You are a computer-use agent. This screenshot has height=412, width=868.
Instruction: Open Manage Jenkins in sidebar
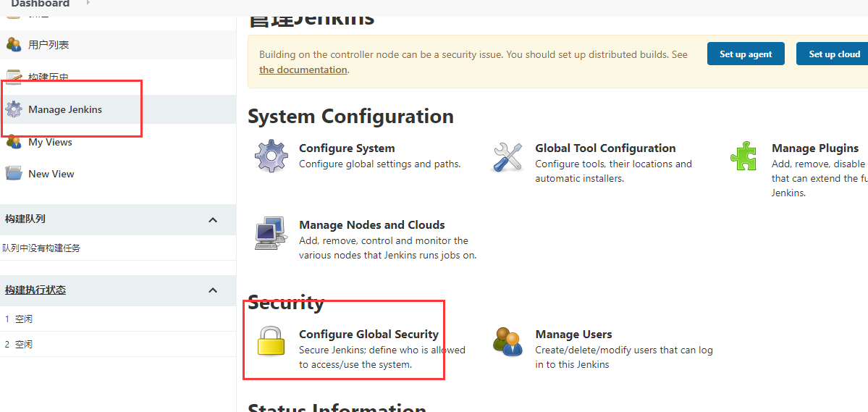point(64,109)
